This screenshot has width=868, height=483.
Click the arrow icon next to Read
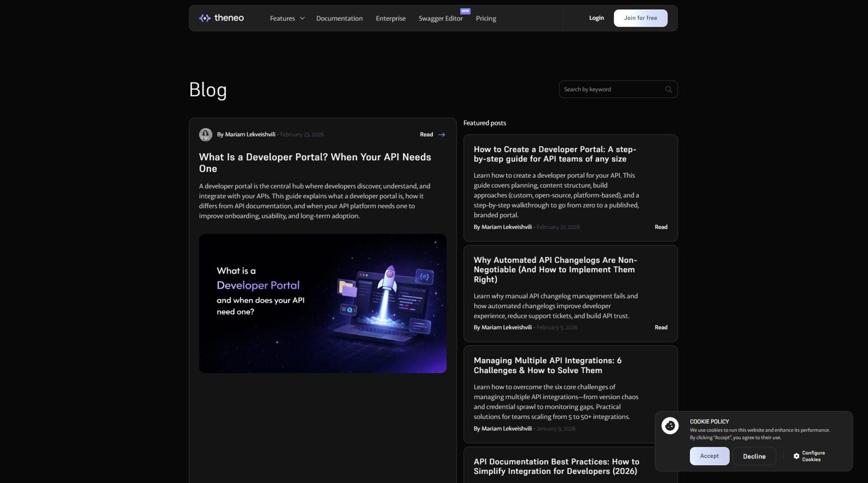coord(442,135)
